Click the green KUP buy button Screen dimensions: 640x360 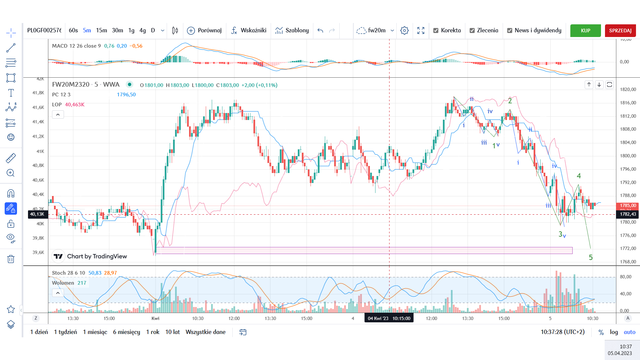point(585,31)
